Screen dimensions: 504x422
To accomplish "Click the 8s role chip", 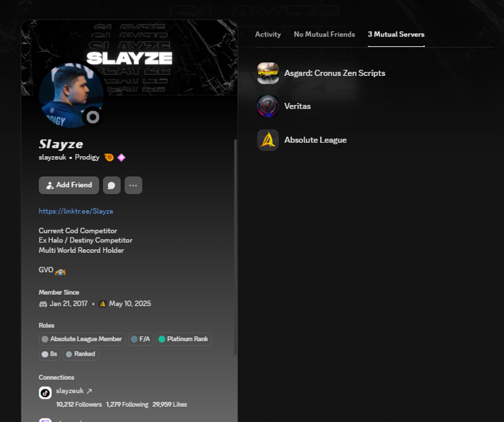I will click(50, 354).
